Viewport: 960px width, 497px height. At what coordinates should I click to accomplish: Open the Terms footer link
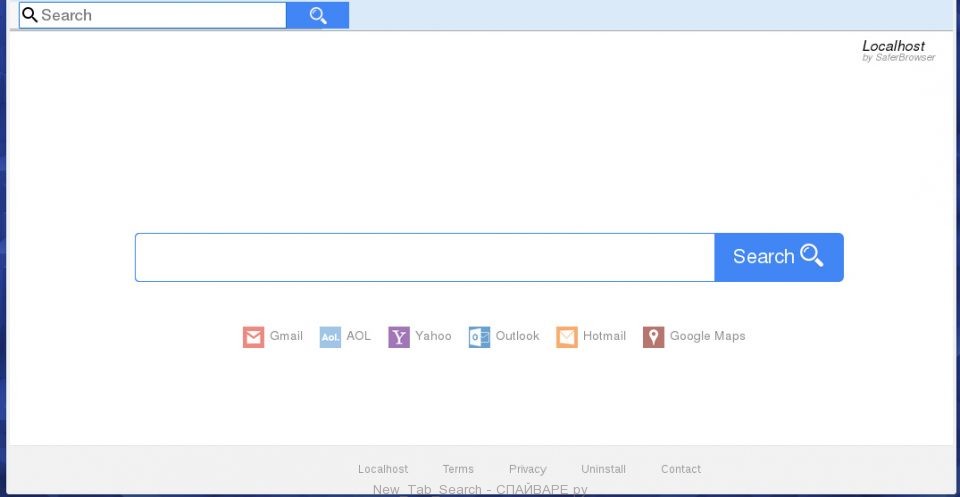pyautogui.click(x=458, y=469)
